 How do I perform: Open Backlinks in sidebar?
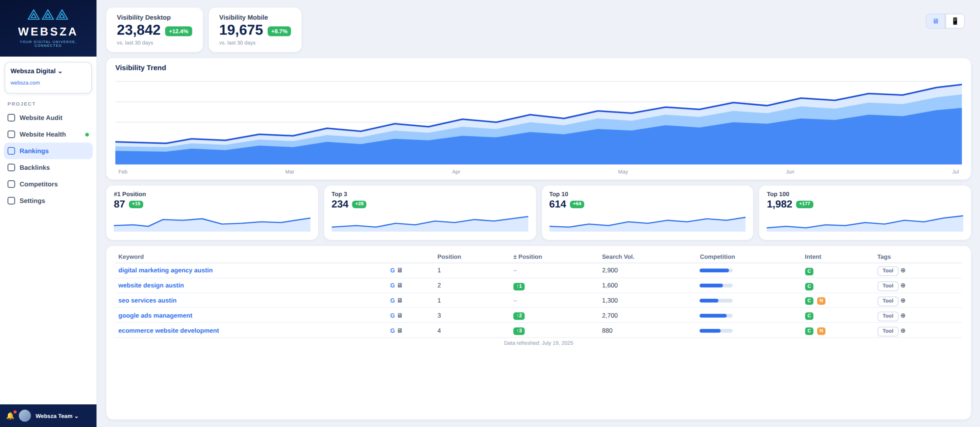click(x=48, y=168)
